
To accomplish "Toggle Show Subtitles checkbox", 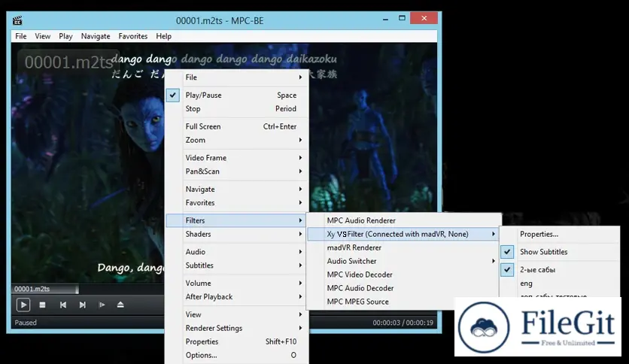I will tap(507, 252).
